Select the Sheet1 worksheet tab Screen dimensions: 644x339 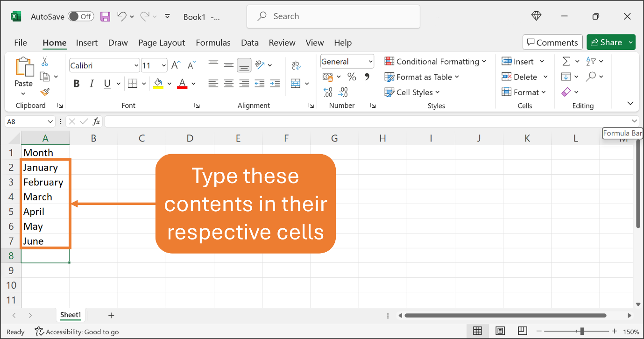click(x=71, y=315)
